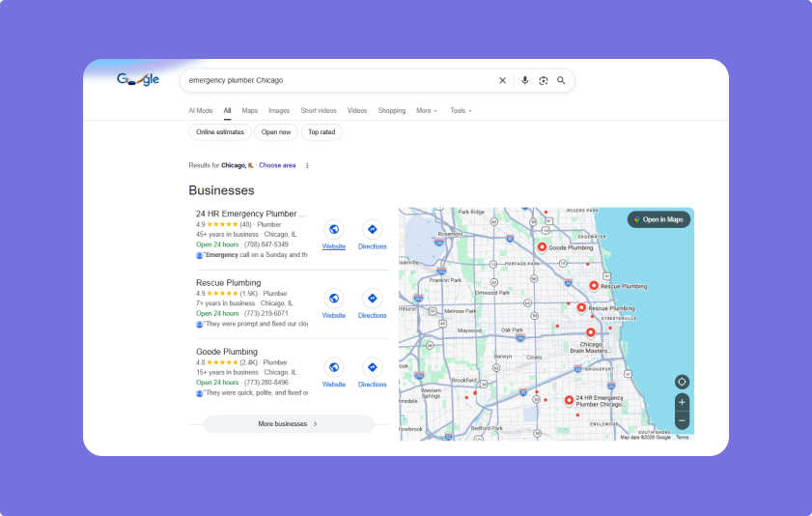Viewport: 812px width, 516px height.
Task: Zoom out on the map with minus
Action: (x=682, y=420)
